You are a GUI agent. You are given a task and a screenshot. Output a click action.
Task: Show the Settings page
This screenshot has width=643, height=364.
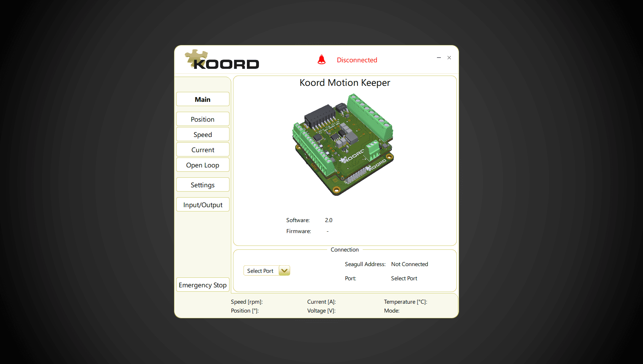203,185
